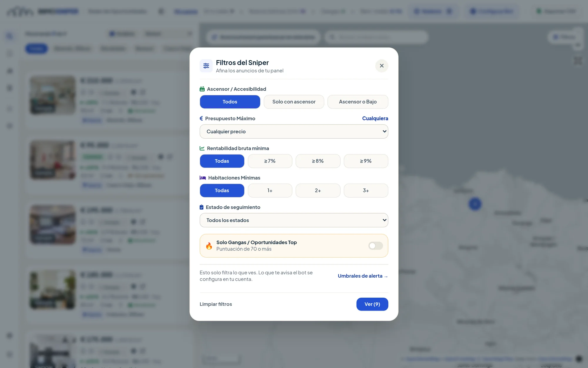Select Todas under Habitaciones Mínimas
The image size is (588, 368).
coord(222,190)
